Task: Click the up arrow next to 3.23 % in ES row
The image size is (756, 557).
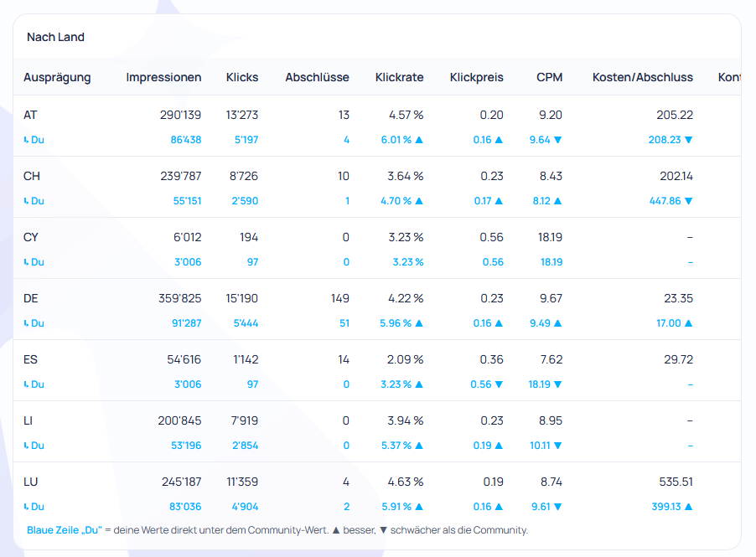Action: click(x=419, y=384)
